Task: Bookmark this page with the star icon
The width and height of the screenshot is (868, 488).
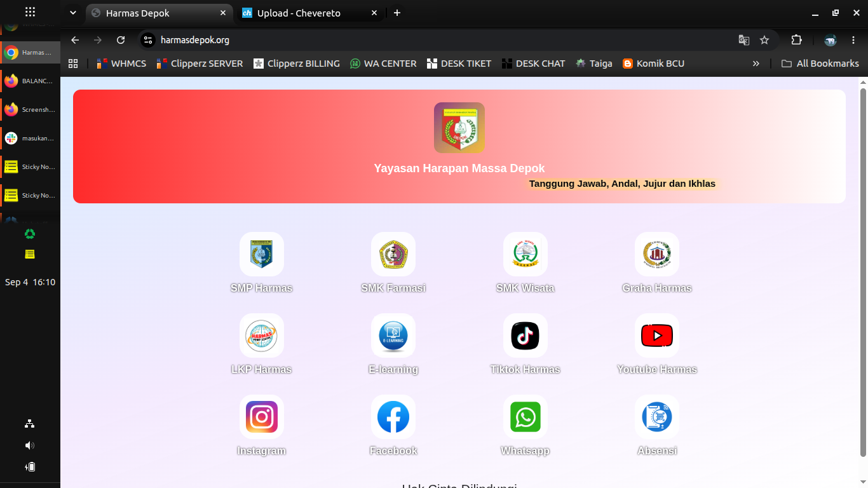Action: point(764,40)
